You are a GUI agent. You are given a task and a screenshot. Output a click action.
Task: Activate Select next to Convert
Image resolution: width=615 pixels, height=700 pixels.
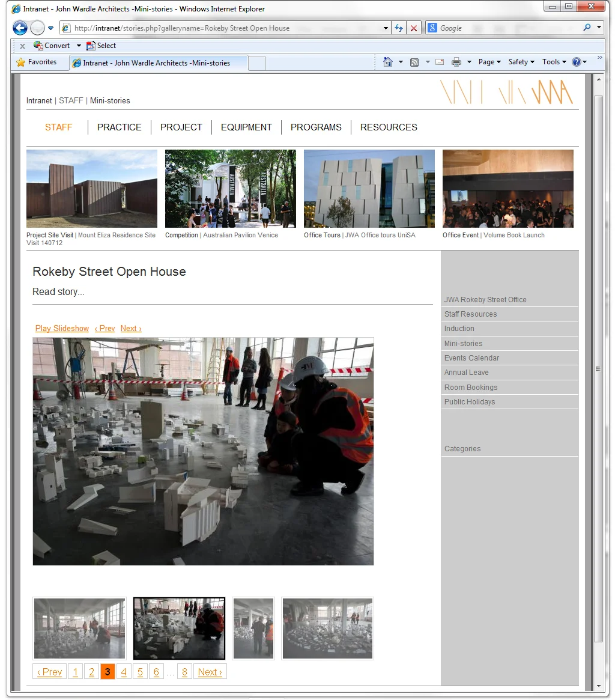pyautogui.click(x=106, y=45)
